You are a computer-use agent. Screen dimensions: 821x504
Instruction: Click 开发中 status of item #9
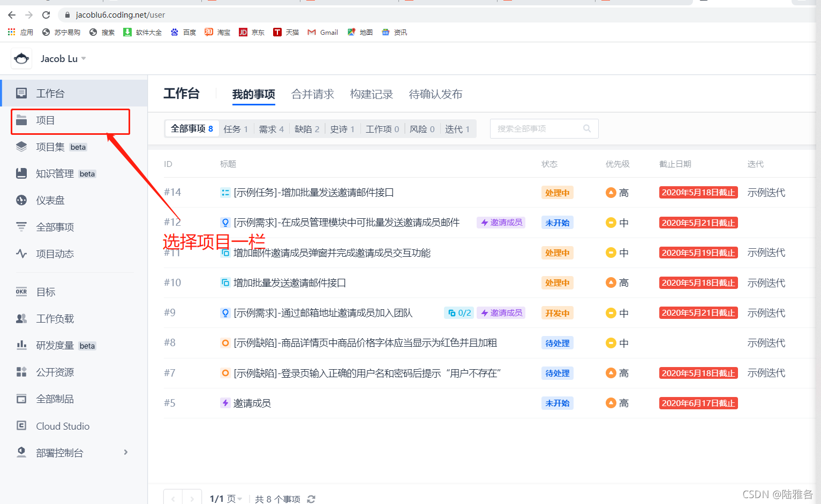coord(558,313)
